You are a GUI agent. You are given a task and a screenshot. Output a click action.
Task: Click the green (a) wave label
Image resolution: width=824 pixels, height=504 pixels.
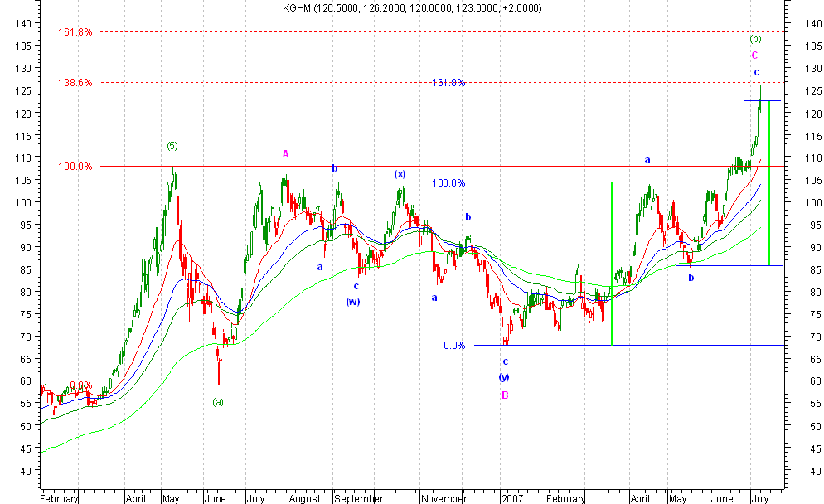pos(217,402)
